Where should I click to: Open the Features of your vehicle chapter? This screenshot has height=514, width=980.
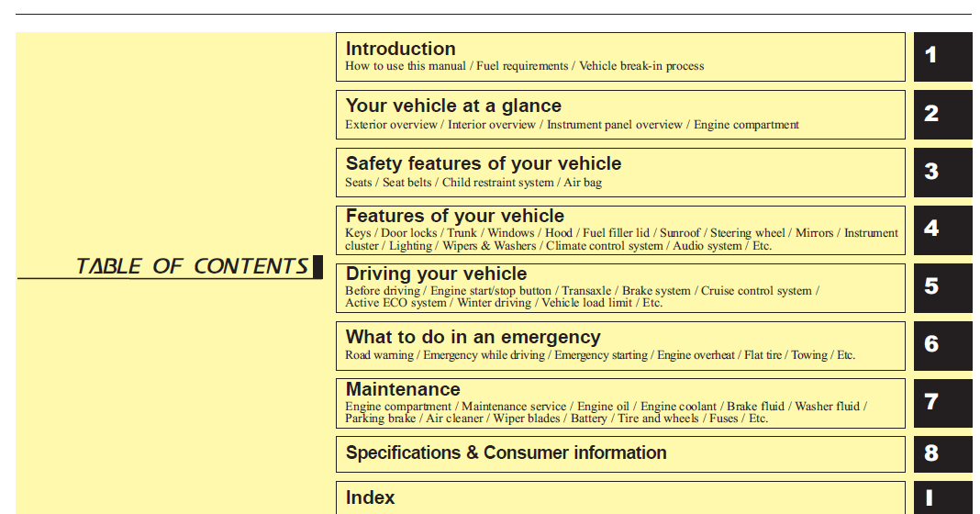(620, 230)
